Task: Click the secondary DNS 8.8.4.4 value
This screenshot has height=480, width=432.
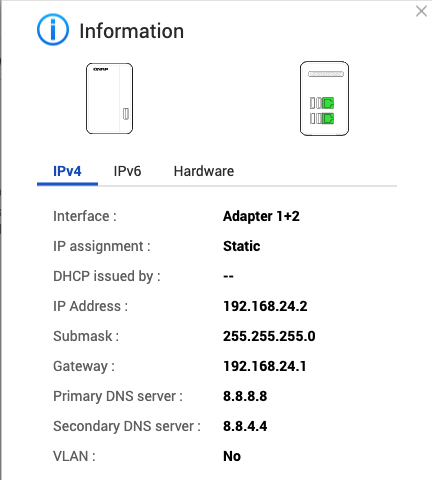Action: pos(245,426)
